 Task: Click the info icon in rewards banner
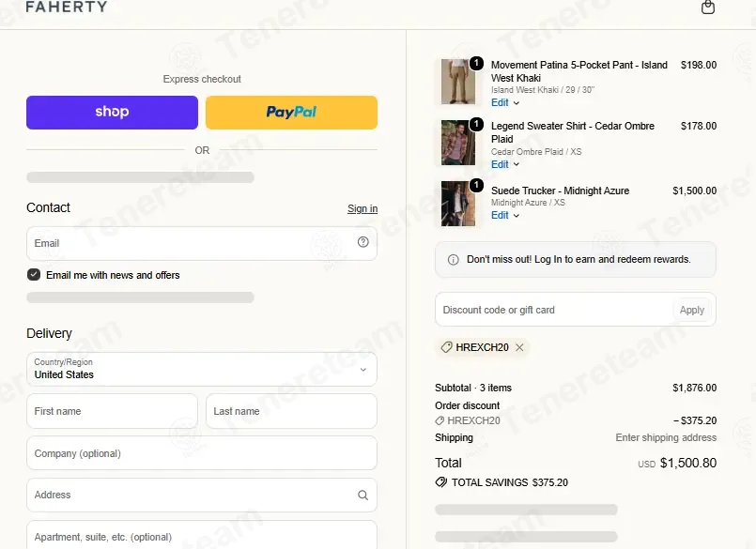click(454, 260)
